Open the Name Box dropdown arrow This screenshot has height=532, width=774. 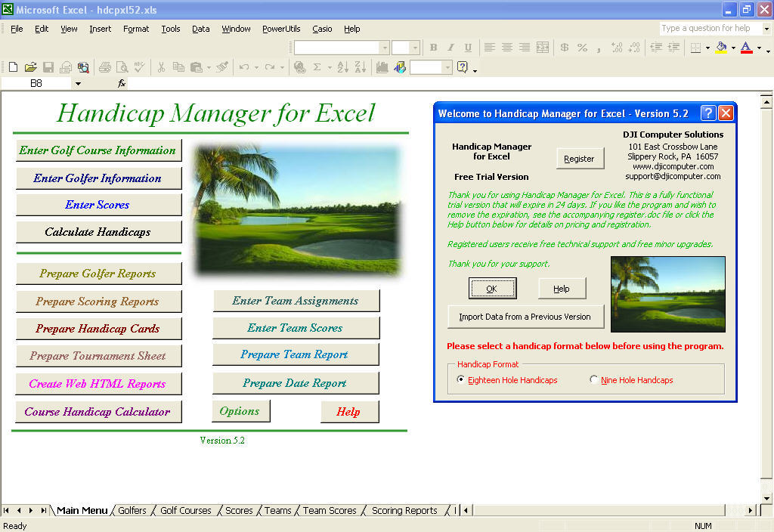click(x=78, y=83)
